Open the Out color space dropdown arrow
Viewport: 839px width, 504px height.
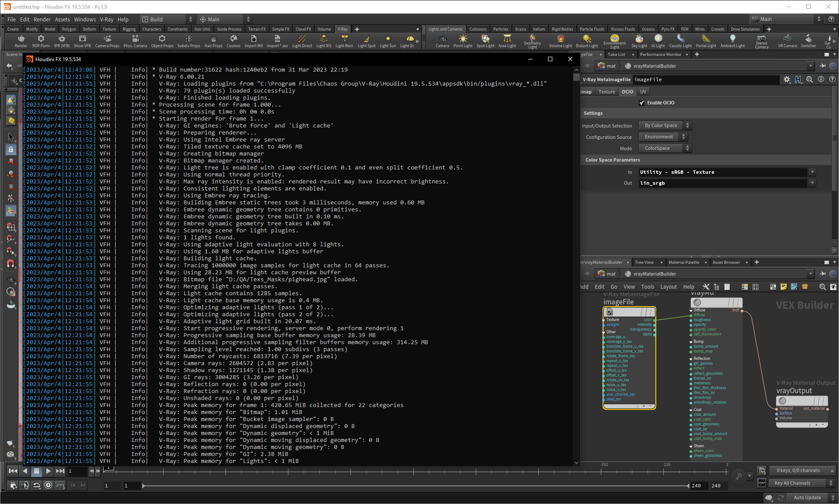coord(812,183)
